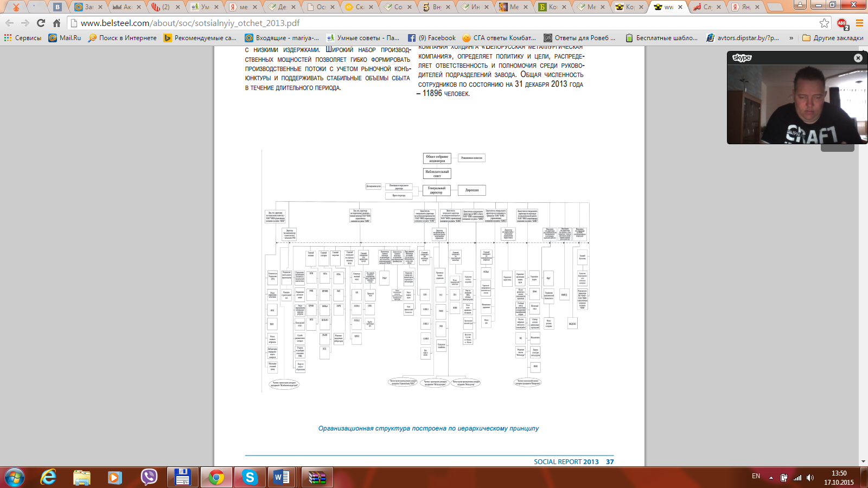Switch to the 'Ак' browser tab
This screenshot has height=488, width=868.
pos(126,7)
